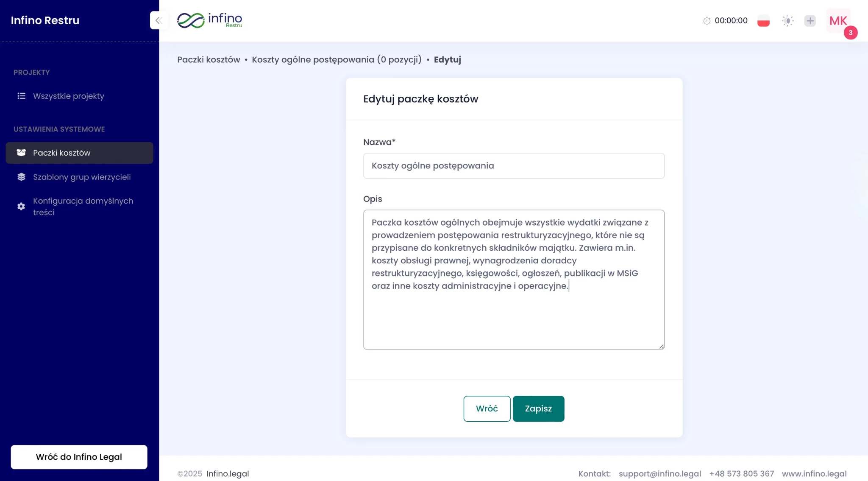Click Paczki kosztów breadcrumb link

[209, 60]
